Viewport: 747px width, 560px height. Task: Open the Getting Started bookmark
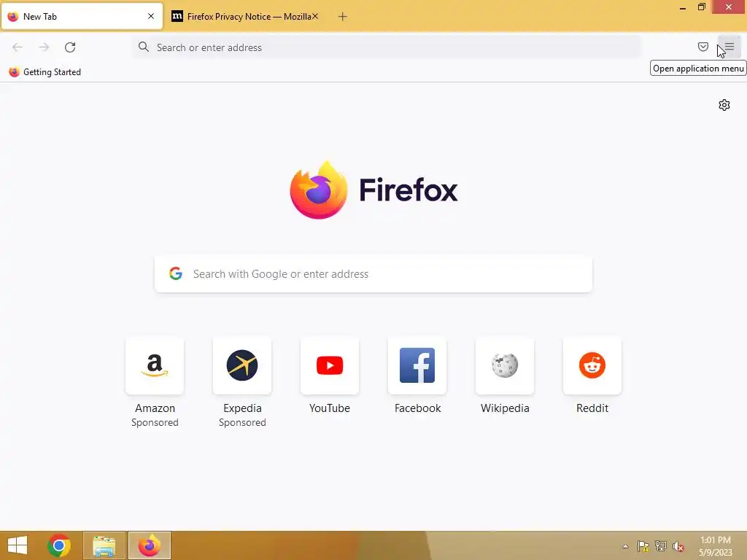click(45, 72)
